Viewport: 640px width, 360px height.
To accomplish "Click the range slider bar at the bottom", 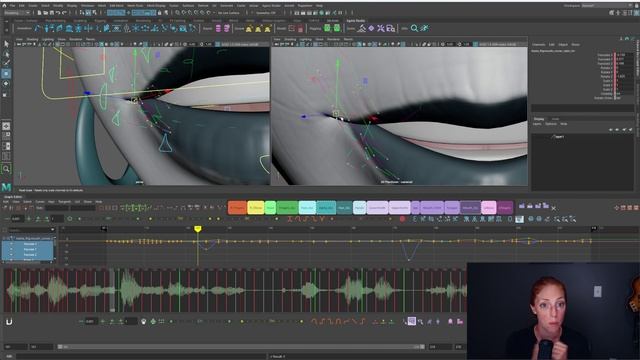I will 241,347.
